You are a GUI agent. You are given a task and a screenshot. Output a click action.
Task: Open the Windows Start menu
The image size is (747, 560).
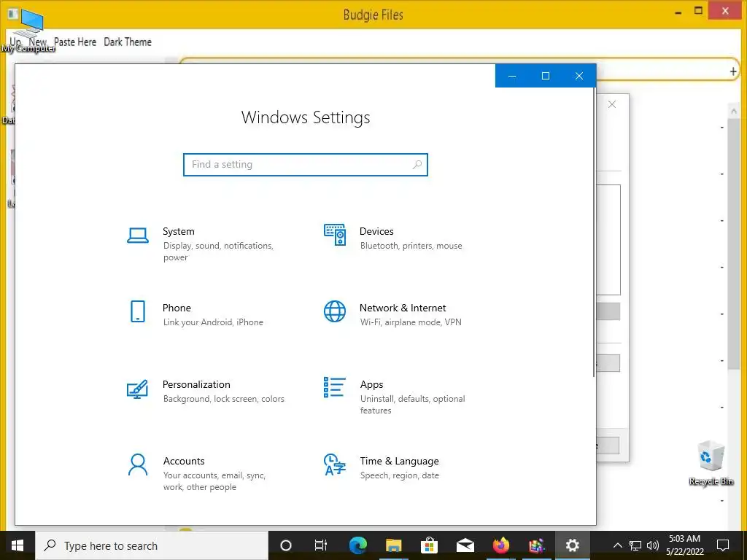[18, 545]
